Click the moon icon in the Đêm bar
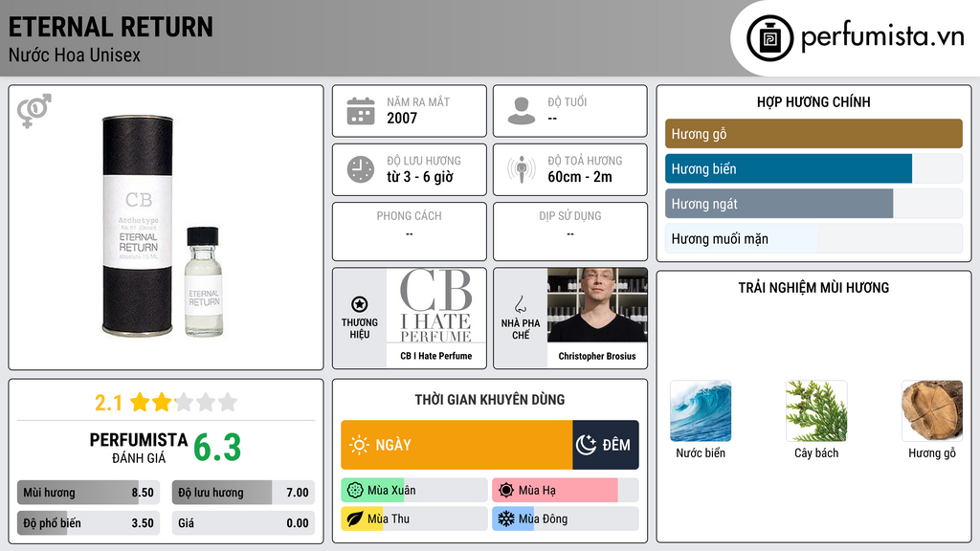The width and height of the screenshot is (980, 551). [586, 445]
